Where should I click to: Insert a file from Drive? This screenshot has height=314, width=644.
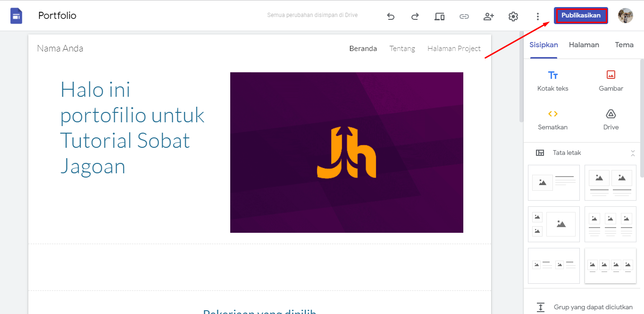611,119
